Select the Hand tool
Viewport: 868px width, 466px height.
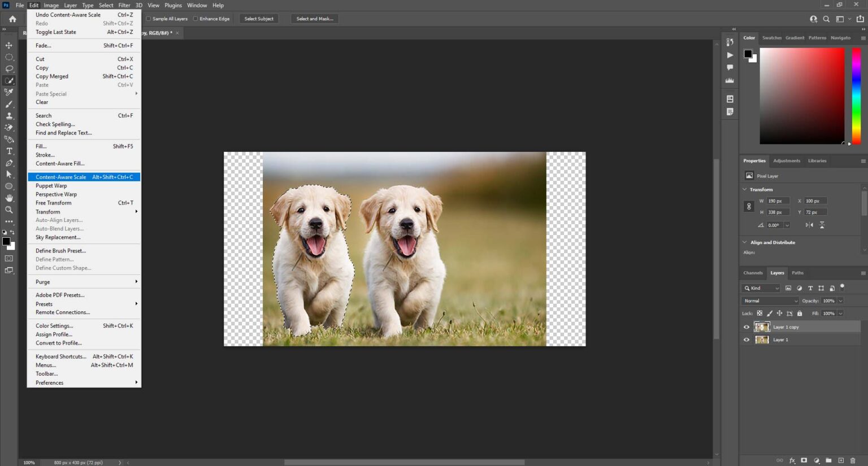tap(8, 198)
